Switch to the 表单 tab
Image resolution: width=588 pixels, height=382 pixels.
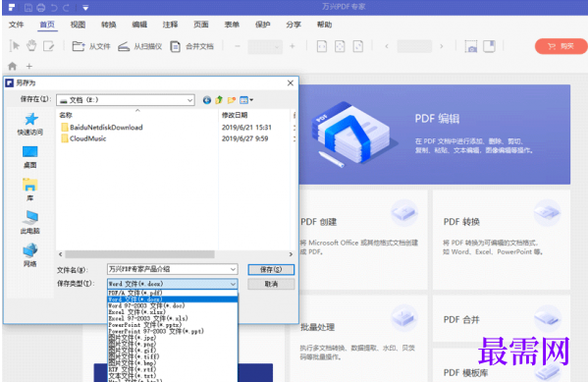point(232,25)
